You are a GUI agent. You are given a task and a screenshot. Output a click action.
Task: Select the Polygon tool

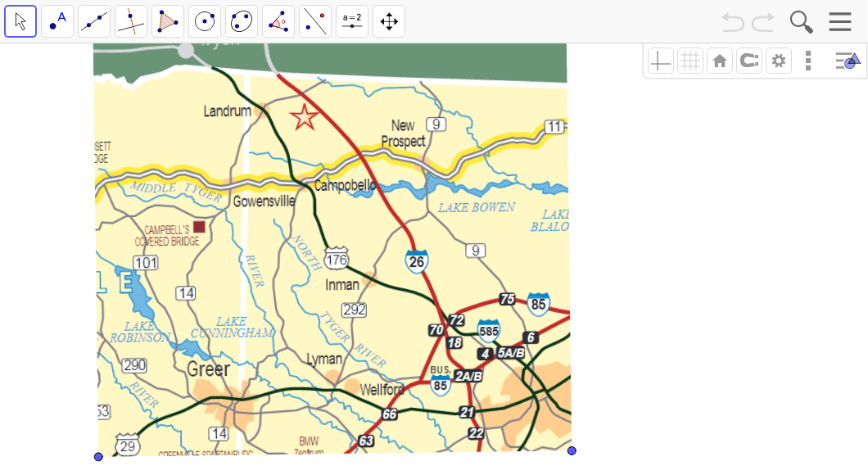coord(168,21)
